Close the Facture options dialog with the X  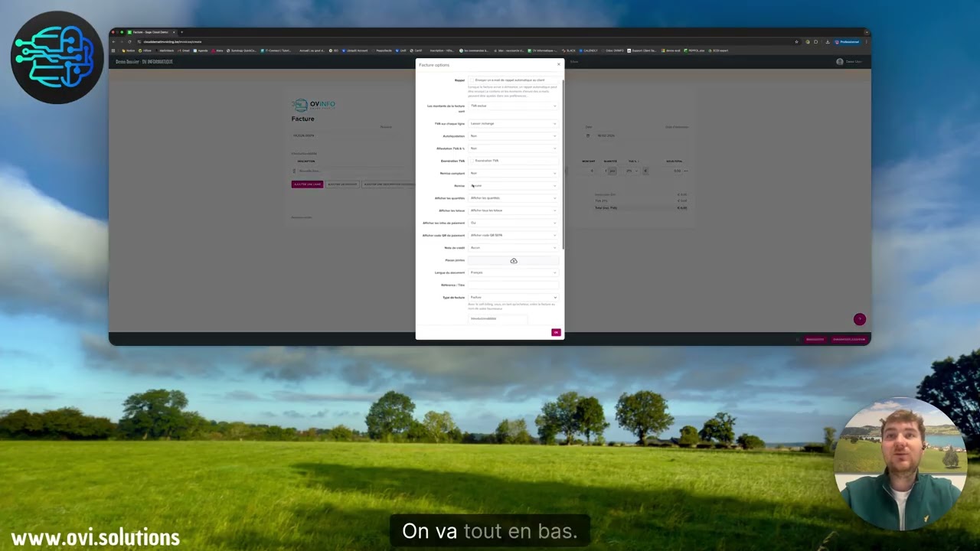558,64
